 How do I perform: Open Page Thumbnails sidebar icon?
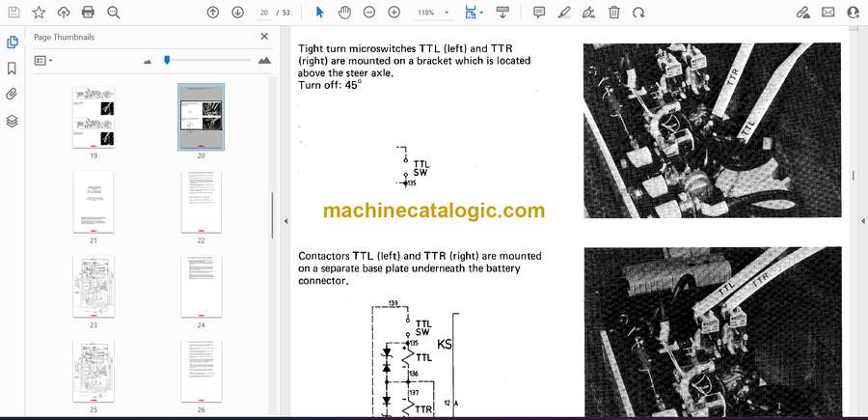(12, 42)
